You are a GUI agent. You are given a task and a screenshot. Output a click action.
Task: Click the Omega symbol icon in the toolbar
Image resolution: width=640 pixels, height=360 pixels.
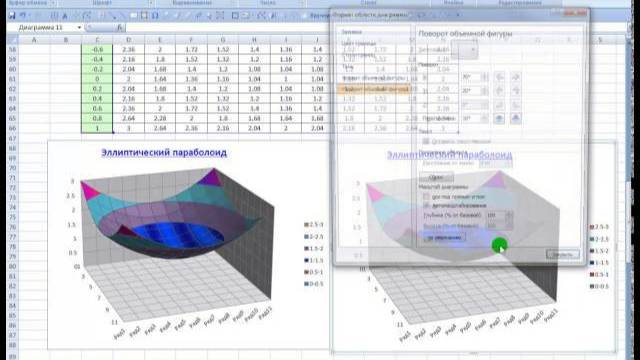155,16
